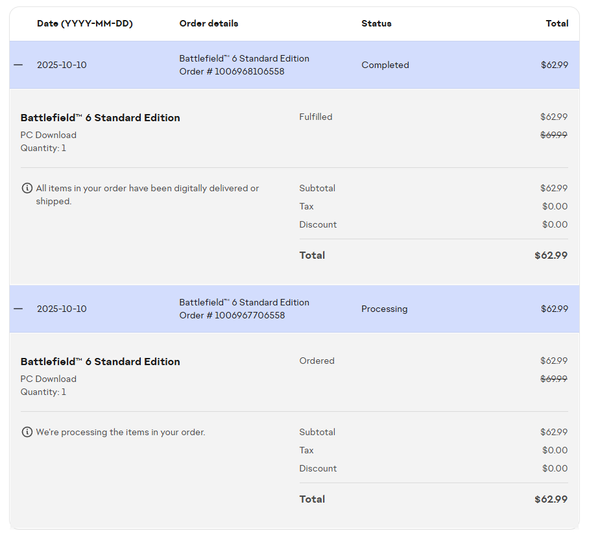600x546 pixels.
Task: Click the Processing status label
Action: tap(384, 309)
